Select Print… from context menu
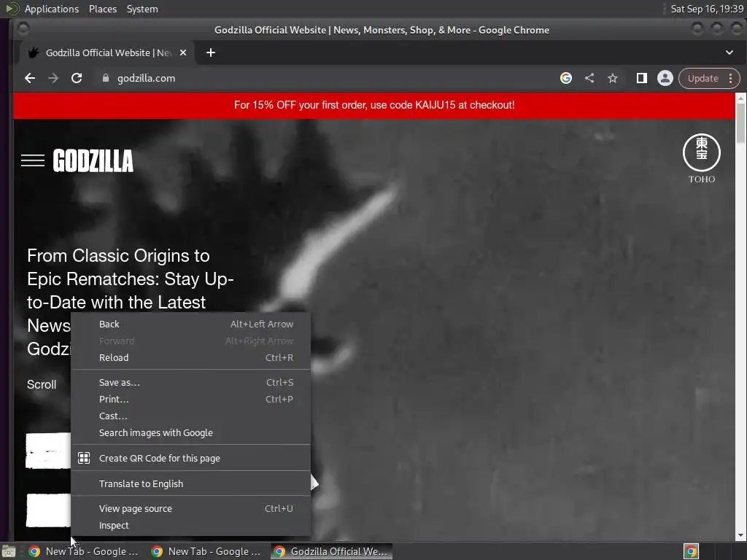The height and width of the screenshot is (560, 747). [x=190, y=399]
